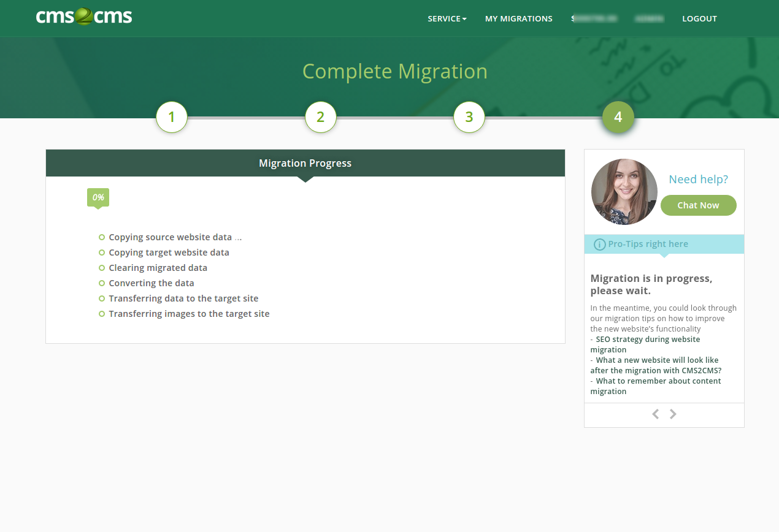Open What to remember about content migration link
779x532 pixels.
pyautogui.click(x=656, y=386)
